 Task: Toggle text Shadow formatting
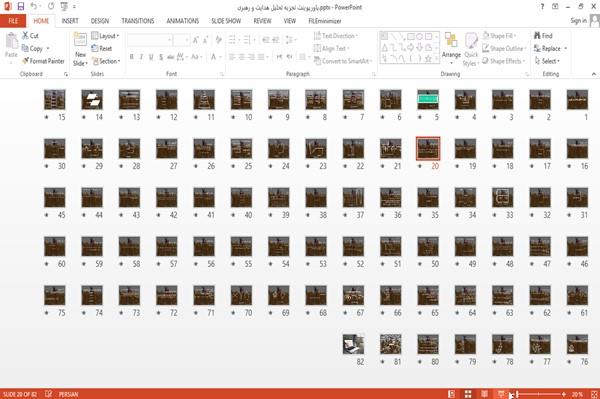tap(161, 57)
